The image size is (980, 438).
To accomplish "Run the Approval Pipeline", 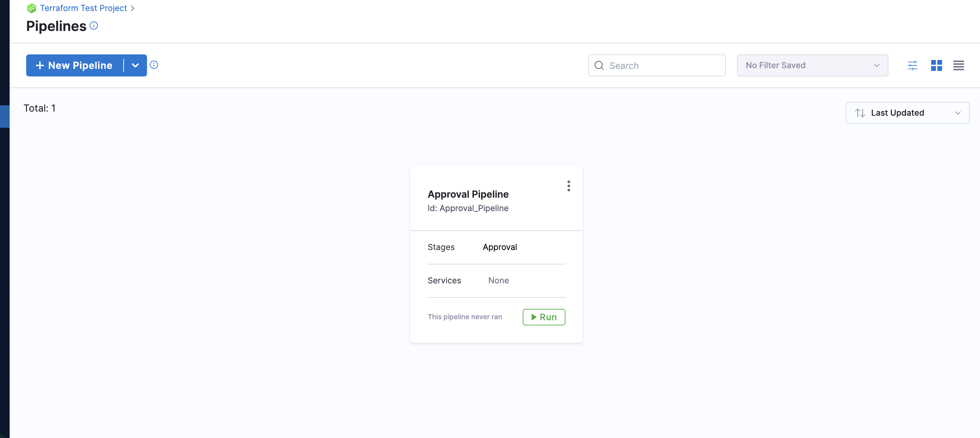I will [543, 316].
